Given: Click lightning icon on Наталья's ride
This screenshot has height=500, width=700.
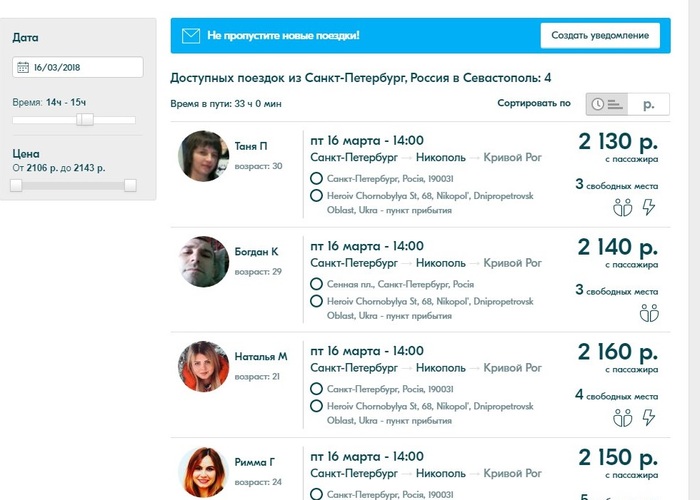Looking at the screenshot, I should [x=648, y=417].
